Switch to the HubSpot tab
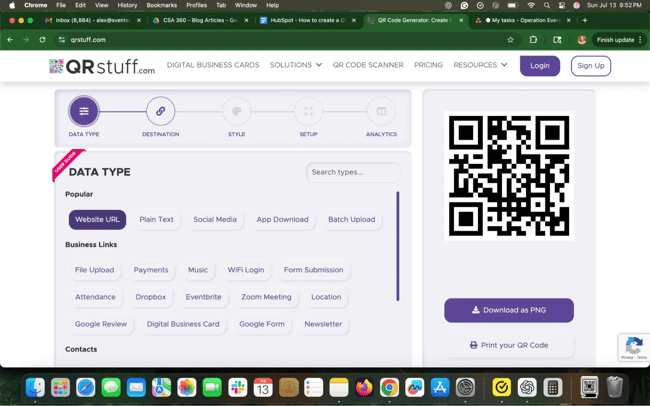 point(308,20)
